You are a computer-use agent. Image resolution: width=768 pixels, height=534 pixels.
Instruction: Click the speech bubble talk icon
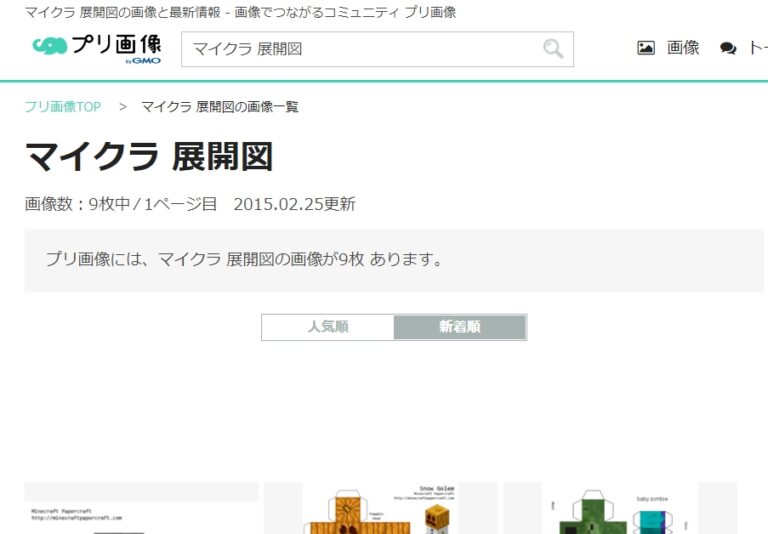(x=728, y=49)
